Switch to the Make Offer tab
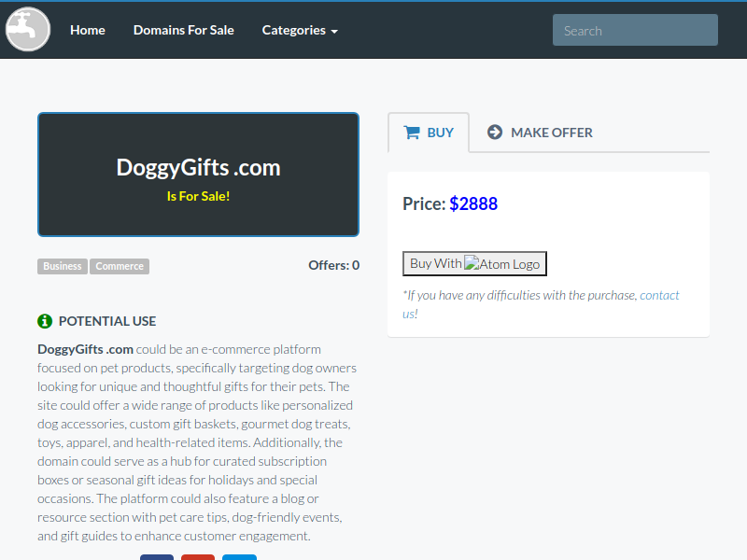The height and width of the screenshot is (560, 747). 541,133
